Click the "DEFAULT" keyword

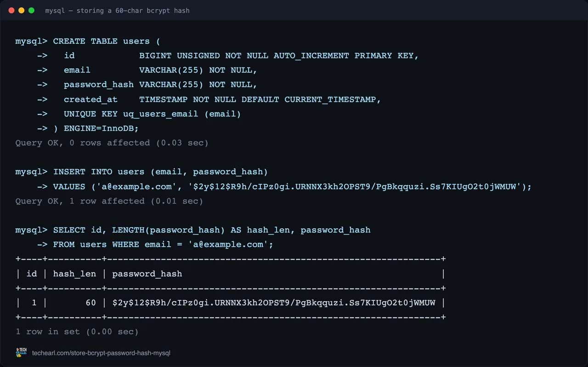click(260, 99)
